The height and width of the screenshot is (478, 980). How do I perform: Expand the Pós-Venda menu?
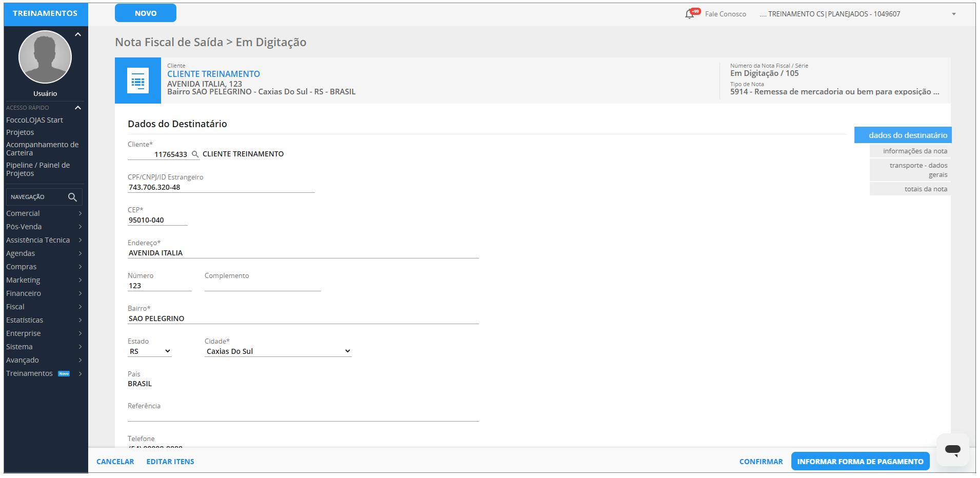(x=44, y=227)
